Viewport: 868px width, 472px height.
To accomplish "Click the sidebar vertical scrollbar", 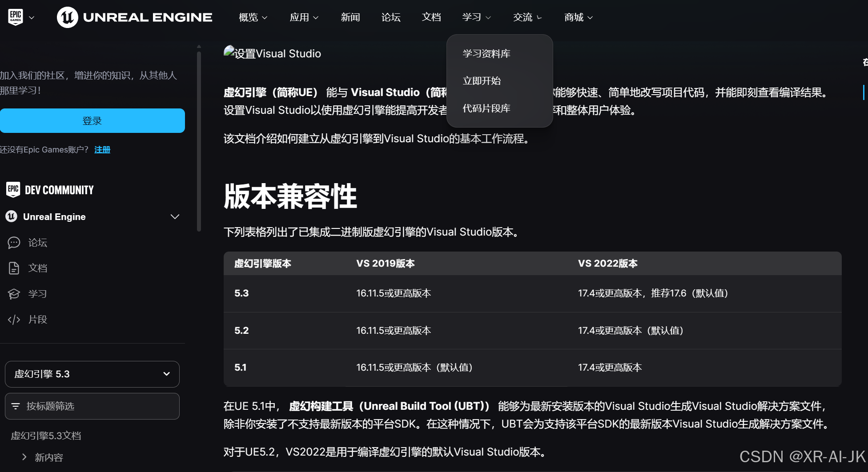I will click(x=199, y=141).
